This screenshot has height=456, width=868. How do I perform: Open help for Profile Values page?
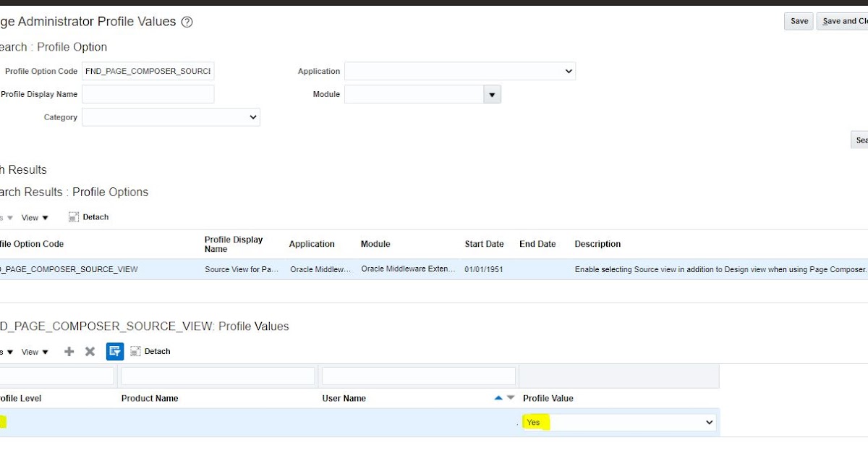point(187,22)
